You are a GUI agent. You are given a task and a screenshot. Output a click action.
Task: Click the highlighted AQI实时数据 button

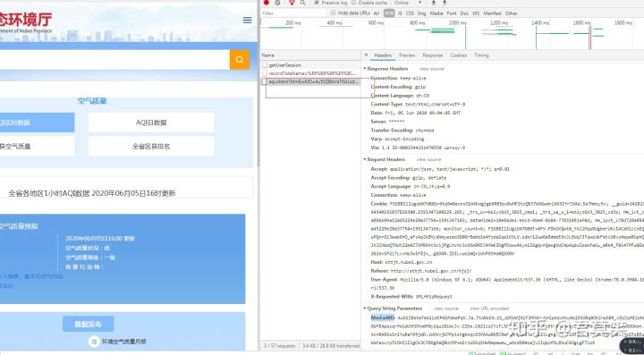coord(37,123)
